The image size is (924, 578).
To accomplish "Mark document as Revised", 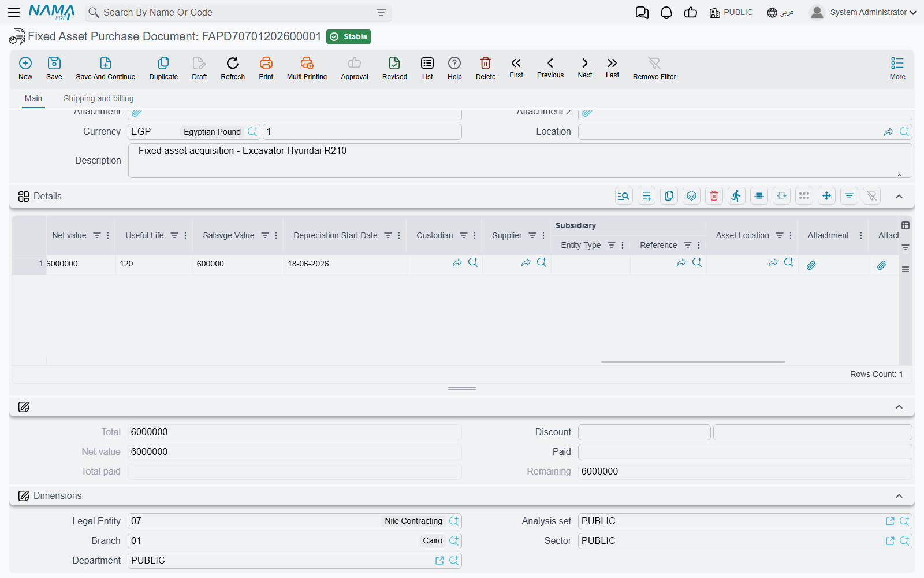I will (x=394, y=68).
